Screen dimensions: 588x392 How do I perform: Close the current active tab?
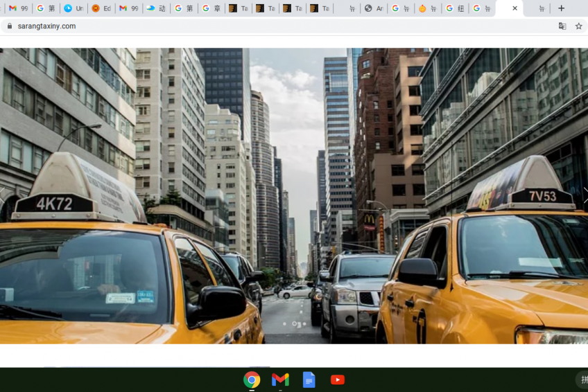point(514,8)
